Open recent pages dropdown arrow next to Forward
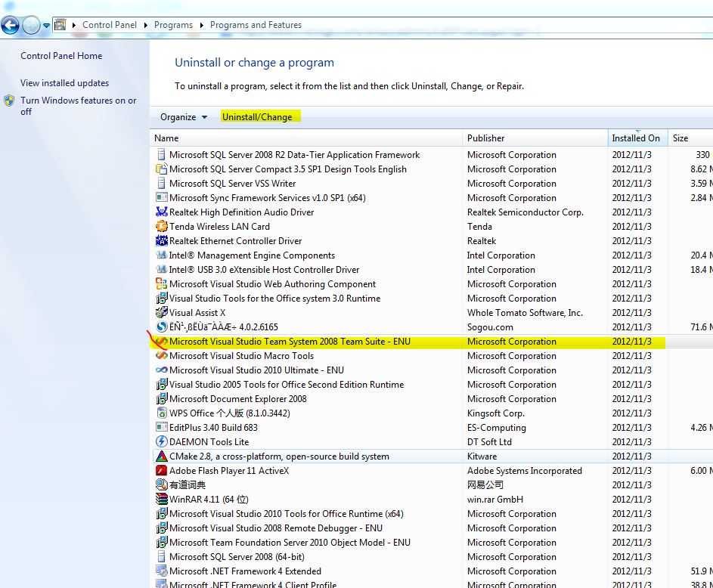Viewport: 713px width, 588px height. pos(46,26)
